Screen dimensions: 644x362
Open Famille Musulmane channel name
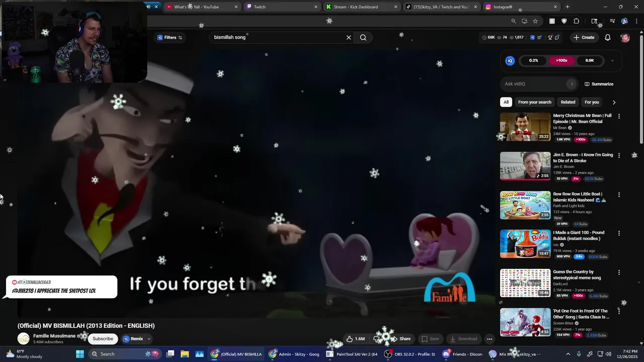point(54,336)
